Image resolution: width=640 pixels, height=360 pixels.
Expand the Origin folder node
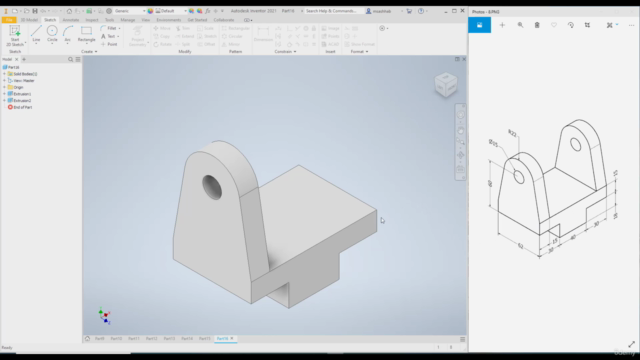[4, 87]
